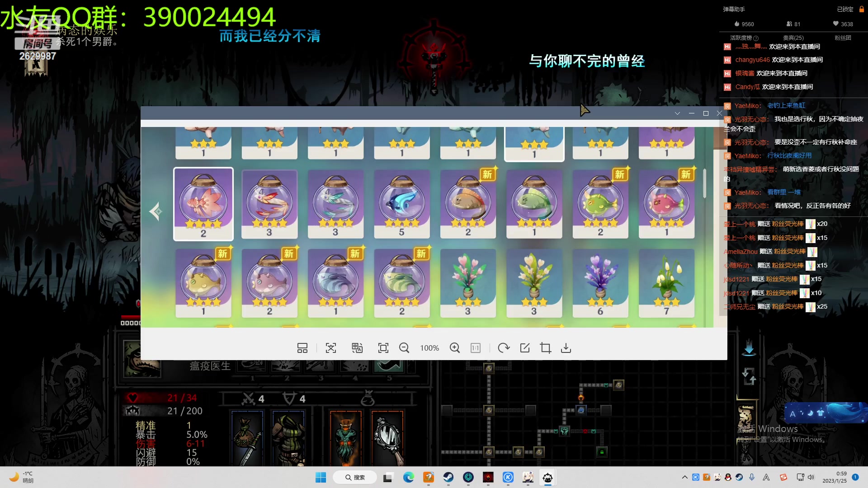Toggle fit-to-window fullscreen view icon
868x488 pixels.
pyautogui.click(x=383, y=348)
